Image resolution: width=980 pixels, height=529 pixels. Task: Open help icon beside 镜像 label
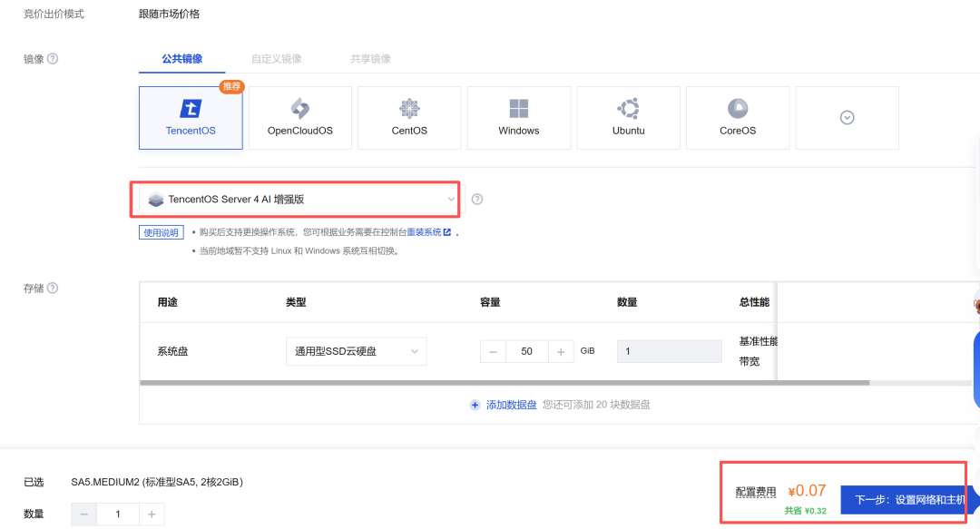tap(54, 59)
